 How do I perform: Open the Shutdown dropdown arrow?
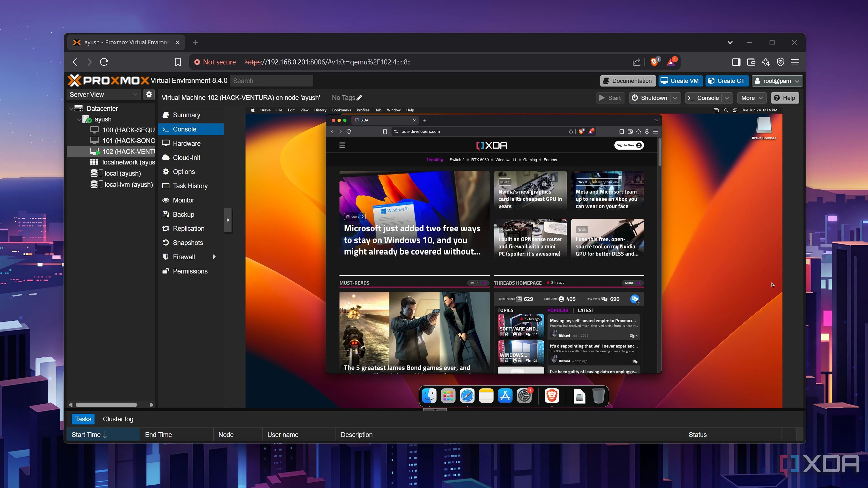pos(675,98)
